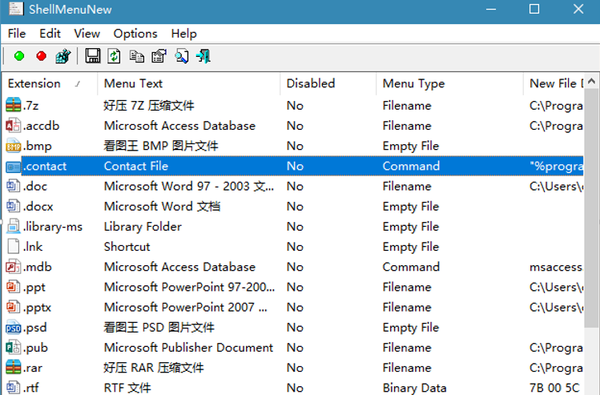The image size is (600, 395).
Task: Click the red Disable selected items icon
Action: (x=41, y=56)
